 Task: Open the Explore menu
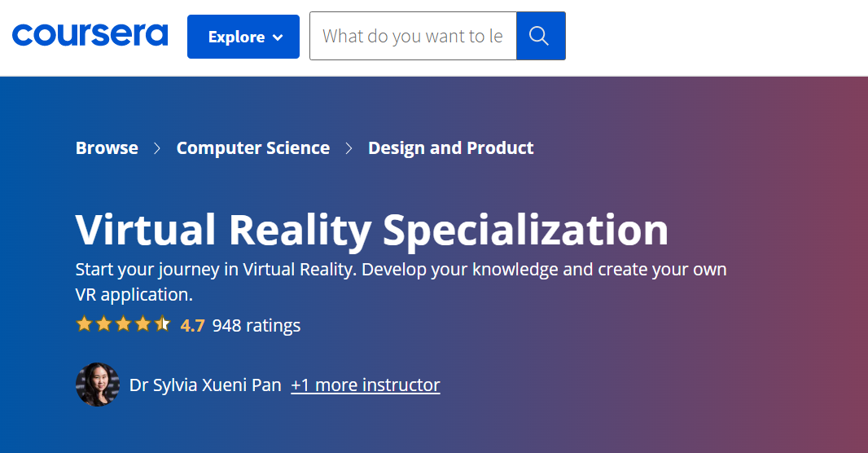point(243,37)
